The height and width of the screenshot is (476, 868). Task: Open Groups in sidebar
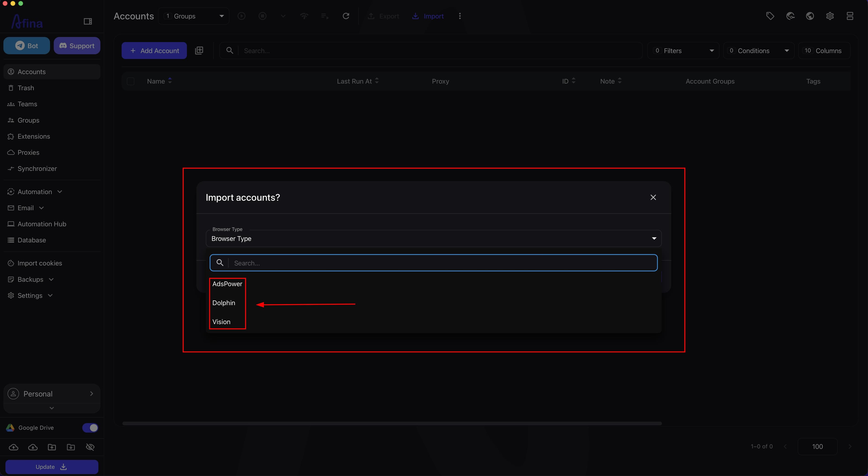(52, 120)
